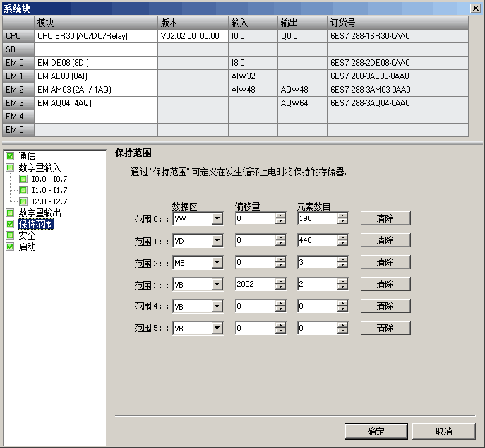
Task: Click 清除 button for 范围 3
Action: coord(385,284)
